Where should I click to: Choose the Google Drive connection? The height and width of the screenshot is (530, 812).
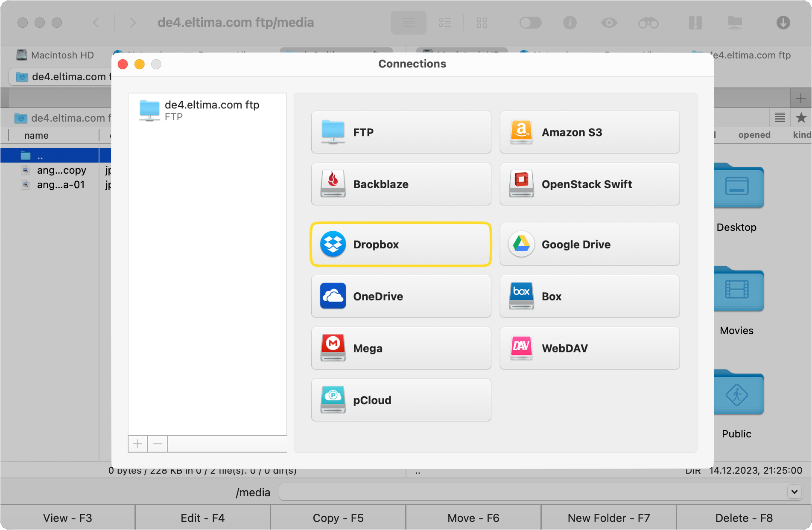pyautogui.click(x=589, y=244)
